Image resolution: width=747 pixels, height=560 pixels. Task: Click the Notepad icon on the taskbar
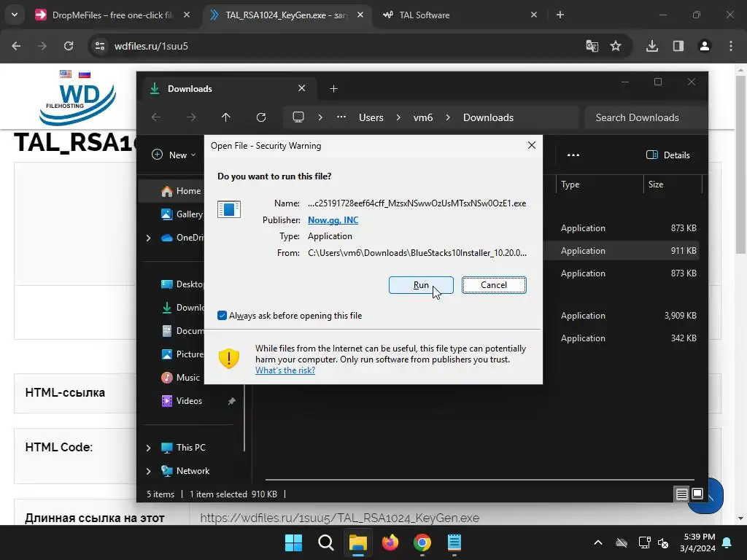coord(454,542)
